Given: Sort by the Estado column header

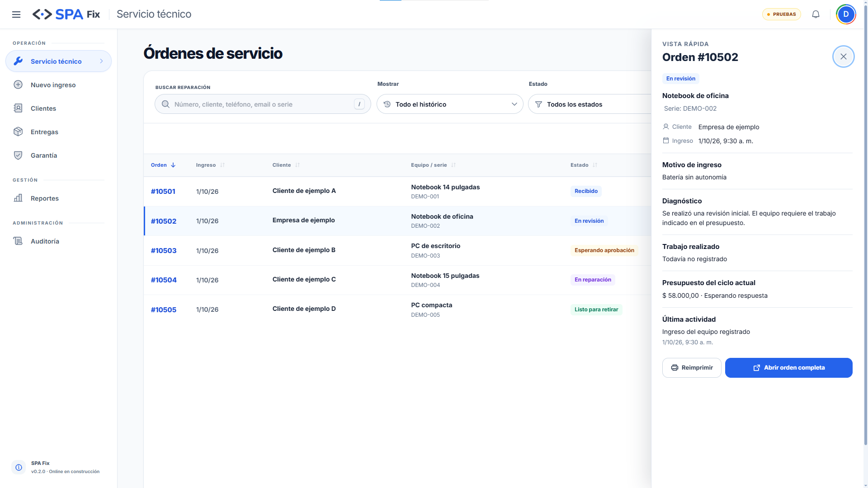Looking at the screenshot, I should pos(584,165).
